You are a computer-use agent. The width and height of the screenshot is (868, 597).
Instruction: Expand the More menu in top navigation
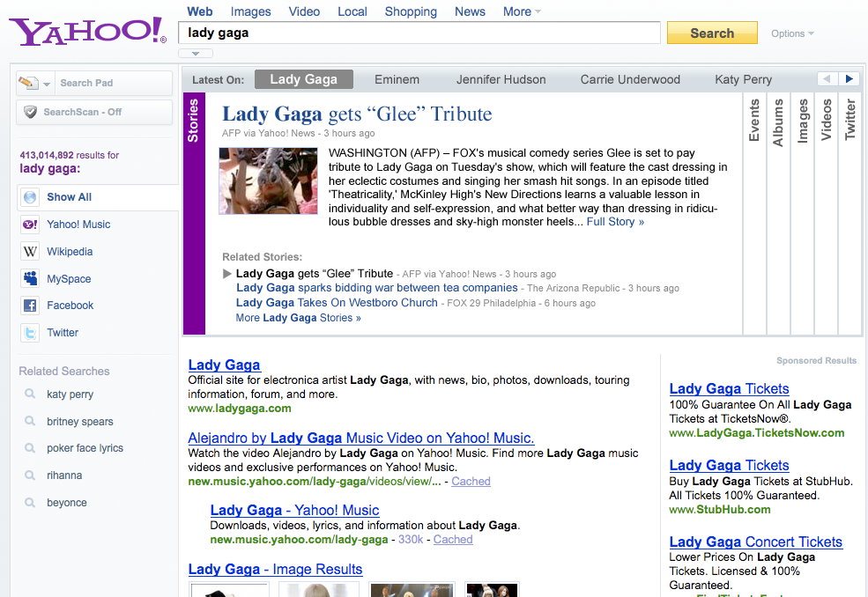(x=522, y=11)
